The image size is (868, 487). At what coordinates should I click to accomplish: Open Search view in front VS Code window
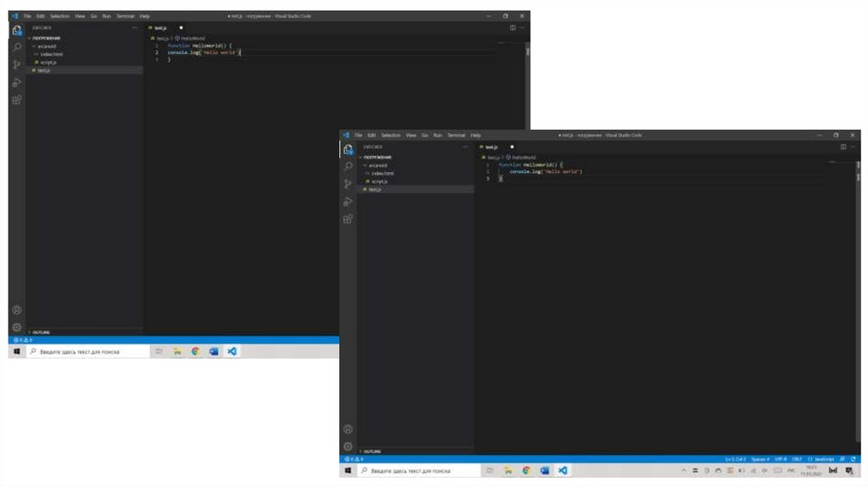[348, 166]
